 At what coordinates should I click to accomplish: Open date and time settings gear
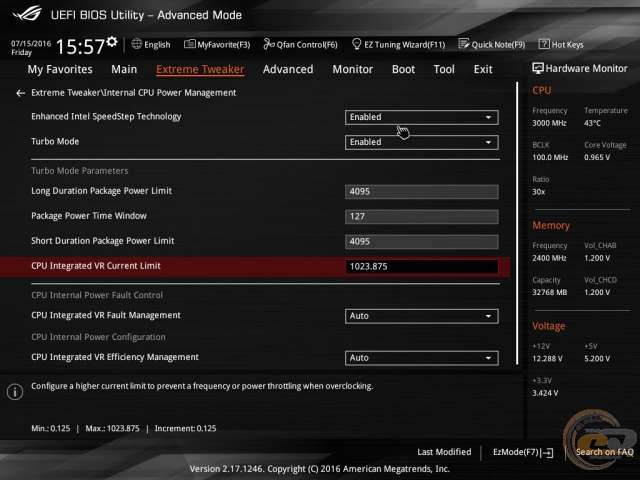pos(112,41)
